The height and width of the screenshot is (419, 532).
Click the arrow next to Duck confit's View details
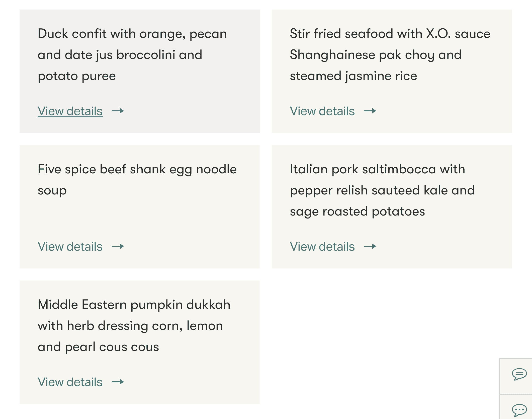pyautogui.click(x=118, y=111)
